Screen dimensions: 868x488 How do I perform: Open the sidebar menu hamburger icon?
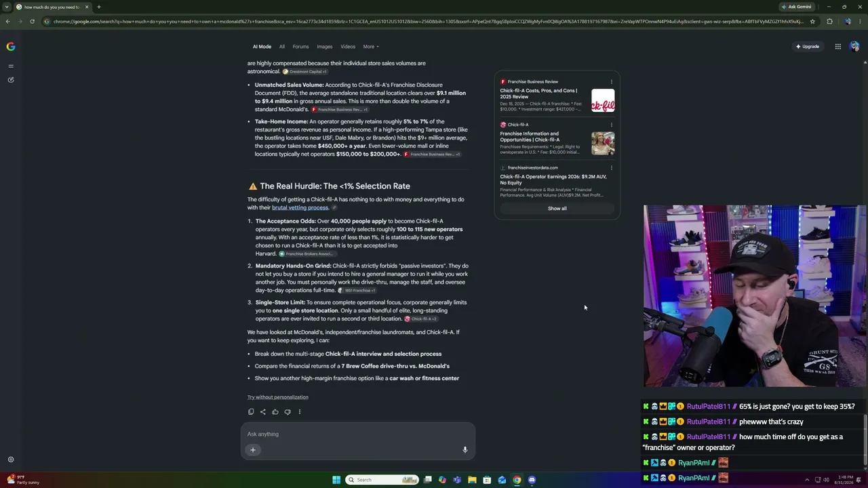tap(10, 66)
